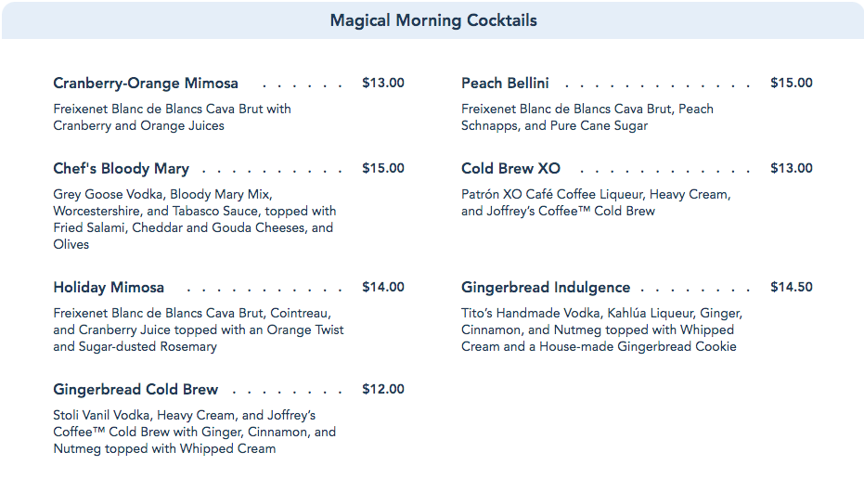Choose the Gingerbread Indulgence item name

(x=546, y=288)
